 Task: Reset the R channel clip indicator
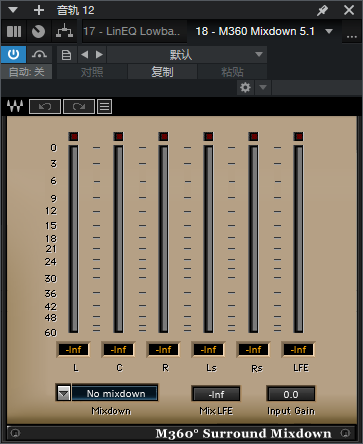tap(163, 136)
